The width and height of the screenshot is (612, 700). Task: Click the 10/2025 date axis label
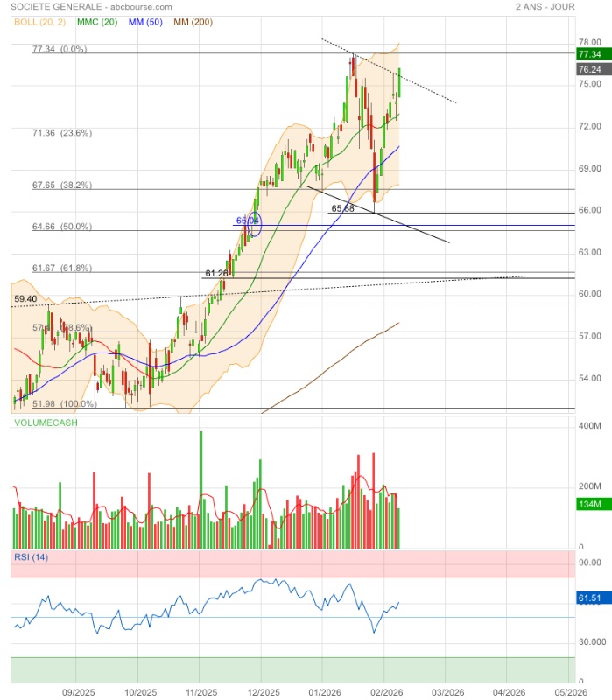(140, 692)
